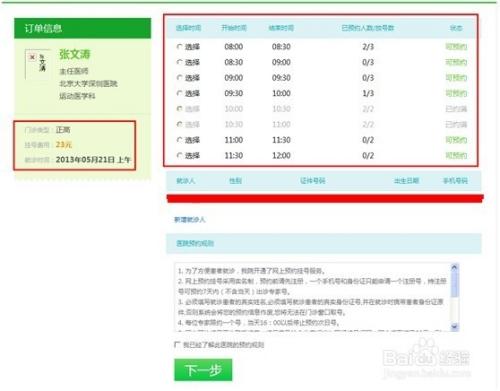Click the 医院预约规则 section header
Viewport: 500px width, 391px height.
324,243
